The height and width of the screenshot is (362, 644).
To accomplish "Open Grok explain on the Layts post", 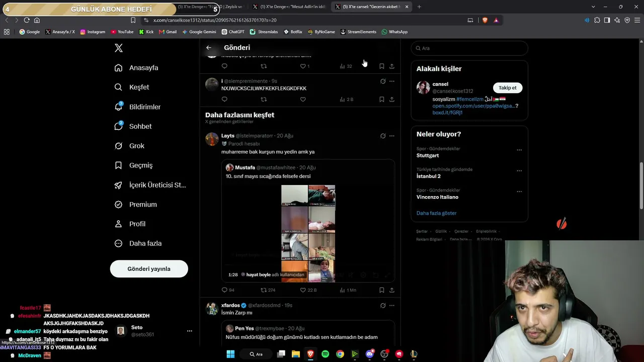I will coord(383,136).
